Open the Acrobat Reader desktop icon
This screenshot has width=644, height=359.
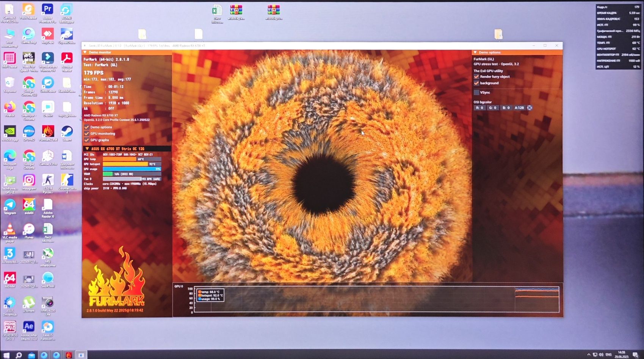click(x=67, y=62)
